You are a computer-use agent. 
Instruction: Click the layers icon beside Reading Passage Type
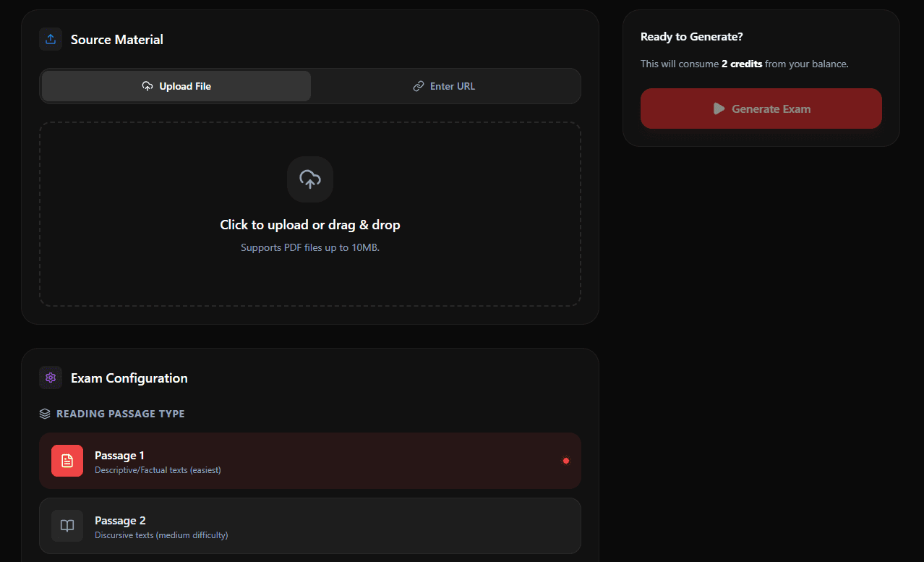[x=45, y=414]
